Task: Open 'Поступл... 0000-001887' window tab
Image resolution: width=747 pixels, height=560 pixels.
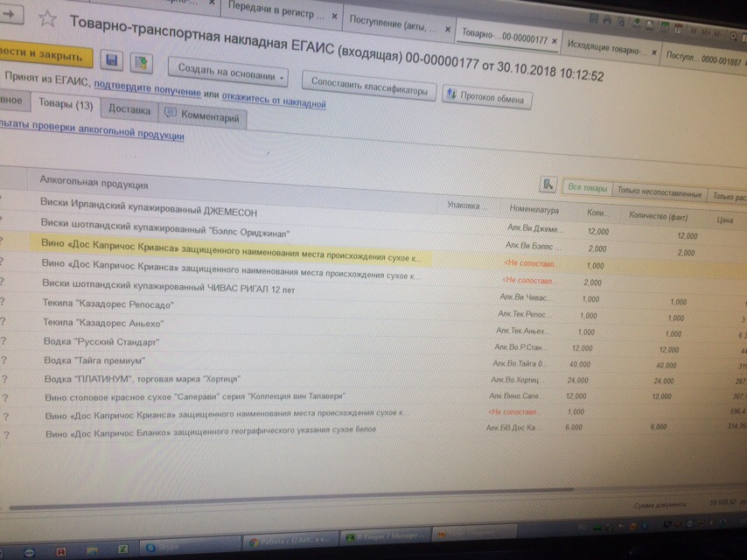Action: pyautogui.click(x=703, y=59)
